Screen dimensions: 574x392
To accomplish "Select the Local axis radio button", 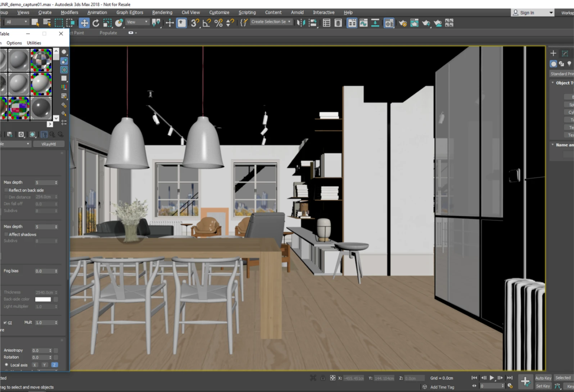I will [x=6, y=365].
